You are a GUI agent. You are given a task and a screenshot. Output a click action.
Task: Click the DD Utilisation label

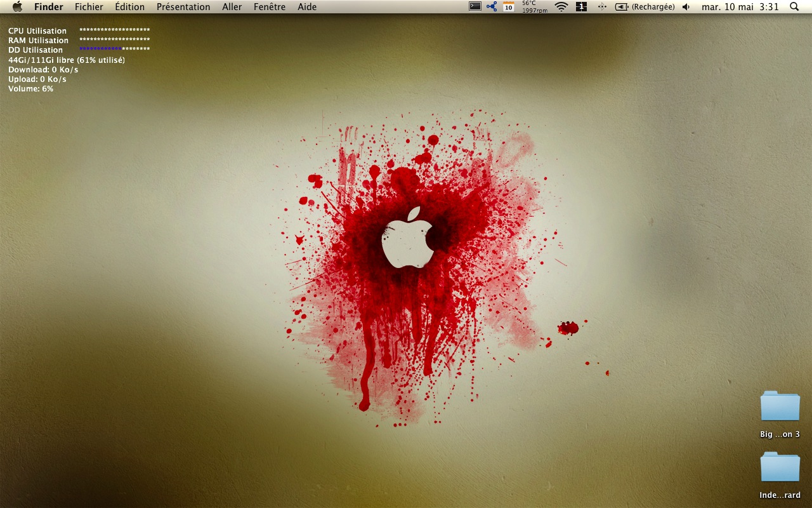[36, 50]
